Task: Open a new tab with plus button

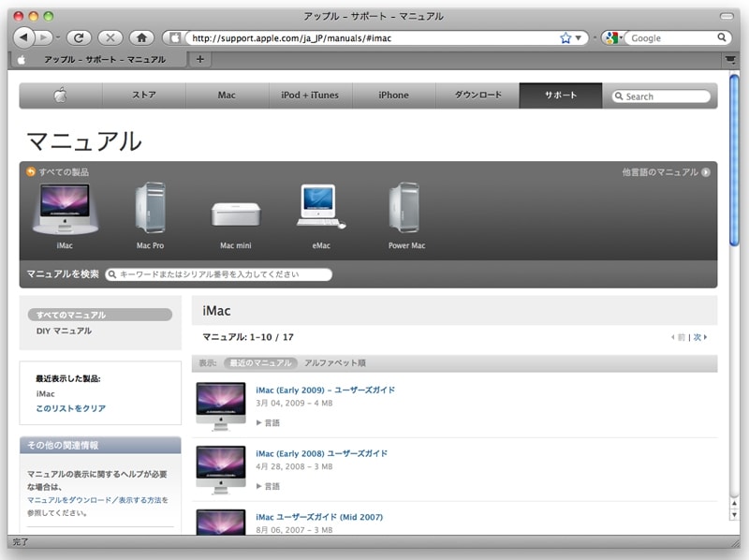Action: pyautogui.click(x=200, y=59)
